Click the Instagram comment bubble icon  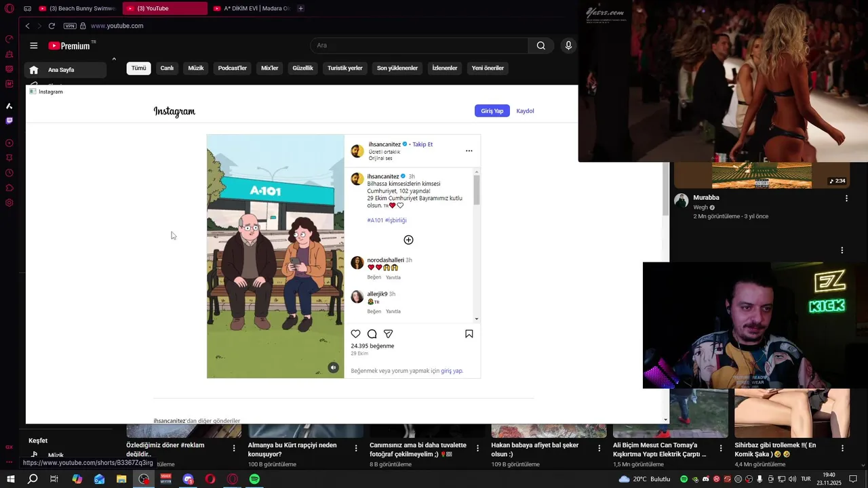(x=372, y=333)
